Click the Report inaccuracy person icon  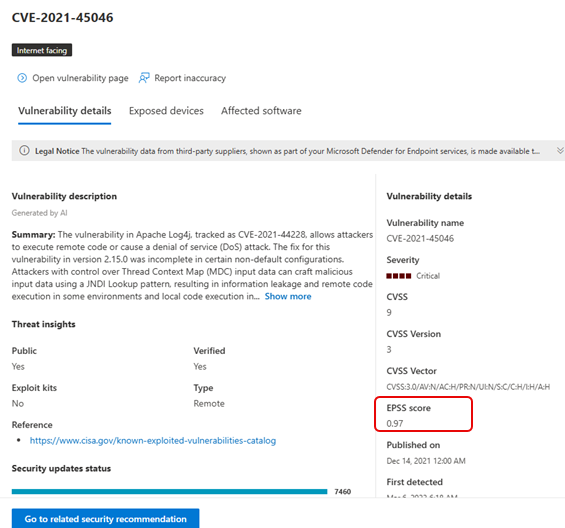pos(144,78)
